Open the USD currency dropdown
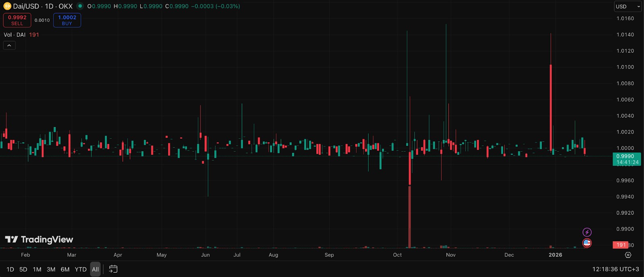 [628, 6]
